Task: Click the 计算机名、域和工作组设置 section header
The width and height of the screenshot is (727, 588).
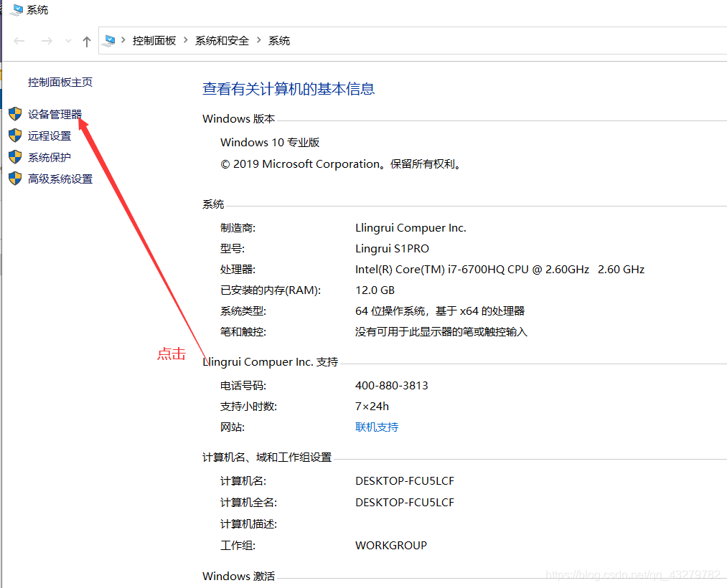Action: click(x=267, y=457)
